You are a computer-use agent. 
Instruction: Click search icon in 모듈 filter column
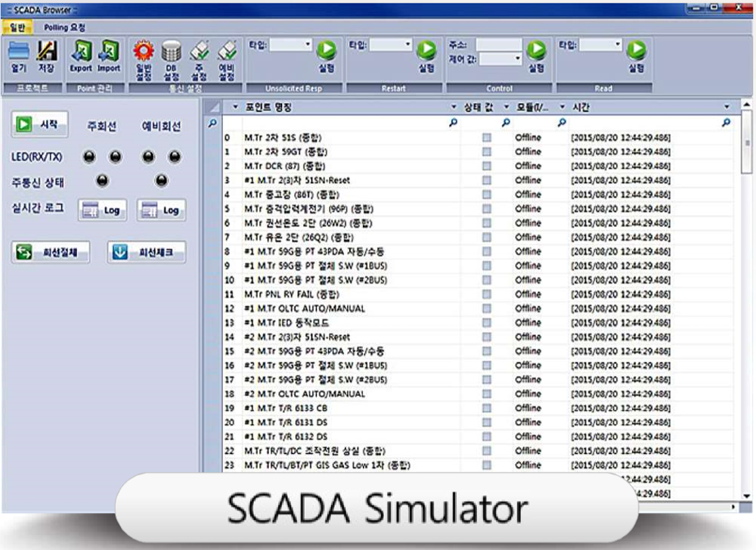point(562,123)
